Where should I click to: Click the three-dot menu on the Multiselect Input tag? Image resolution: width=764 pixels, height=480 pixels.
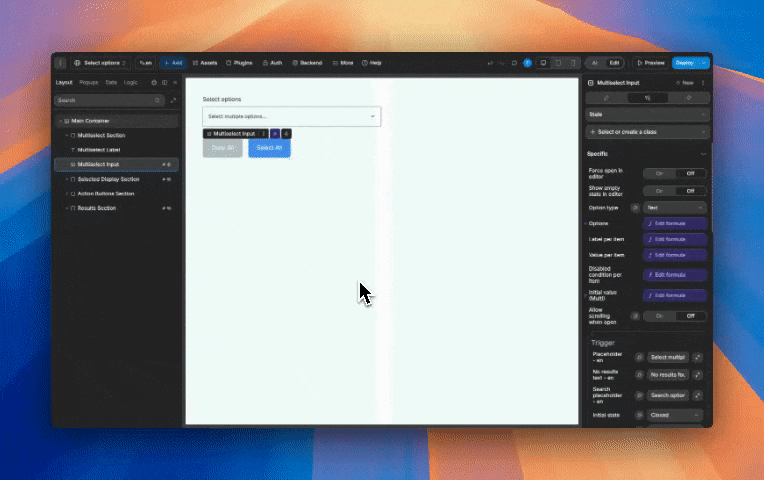pyautogui.click(x=264, y=134)
